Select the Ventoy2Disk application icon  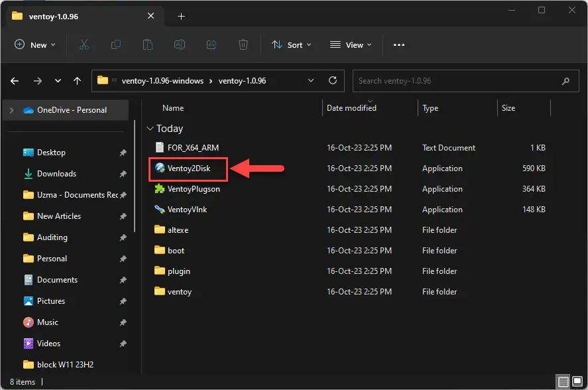click(x=160, y=168)
